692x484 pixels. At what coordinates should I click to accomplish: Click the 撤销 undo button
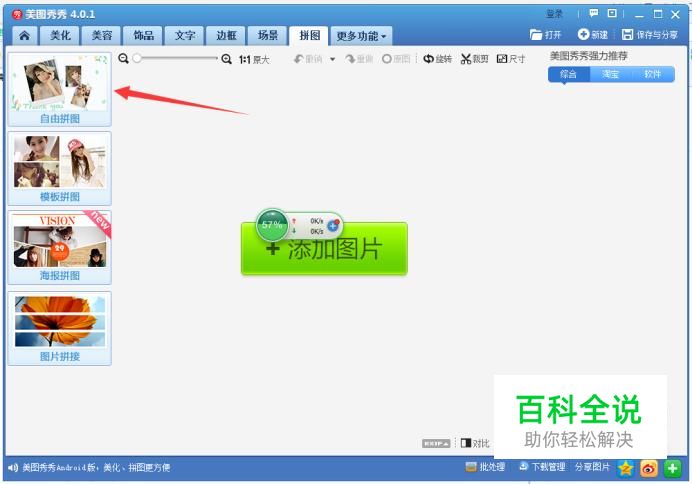point(308,59)
